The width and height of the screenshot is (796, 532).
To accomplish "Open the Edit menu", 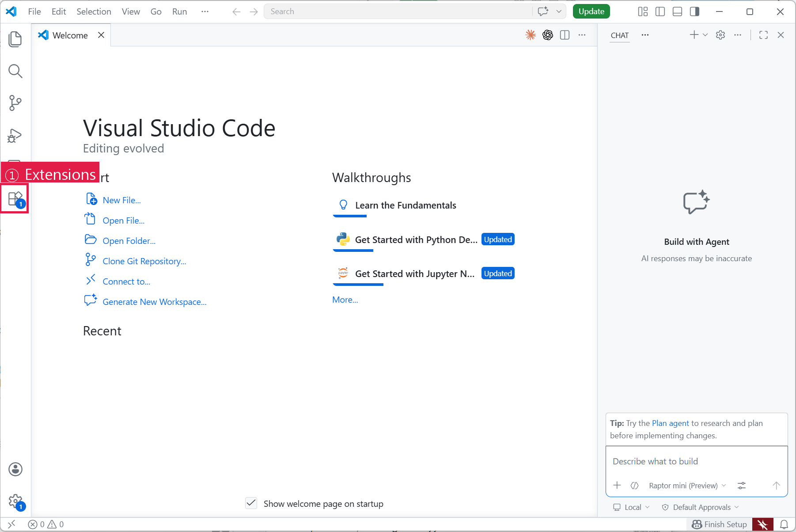I will tap(59, 11).
